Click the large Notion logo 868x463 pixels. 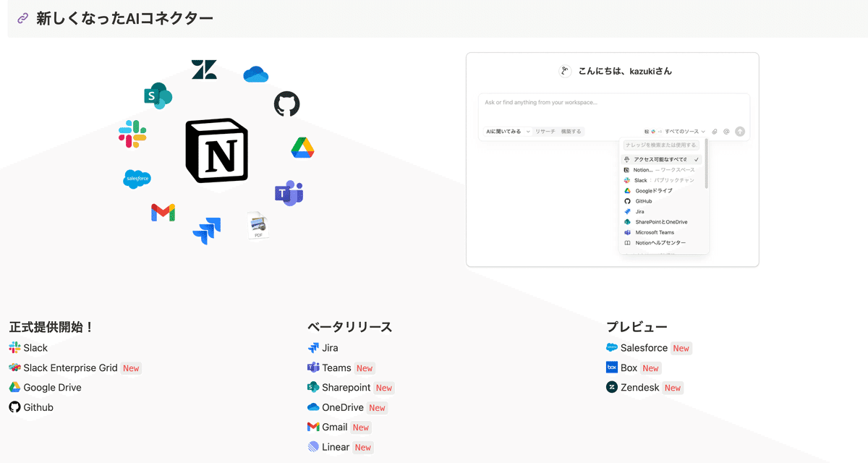pyautogui.click(x=217, y=150)
